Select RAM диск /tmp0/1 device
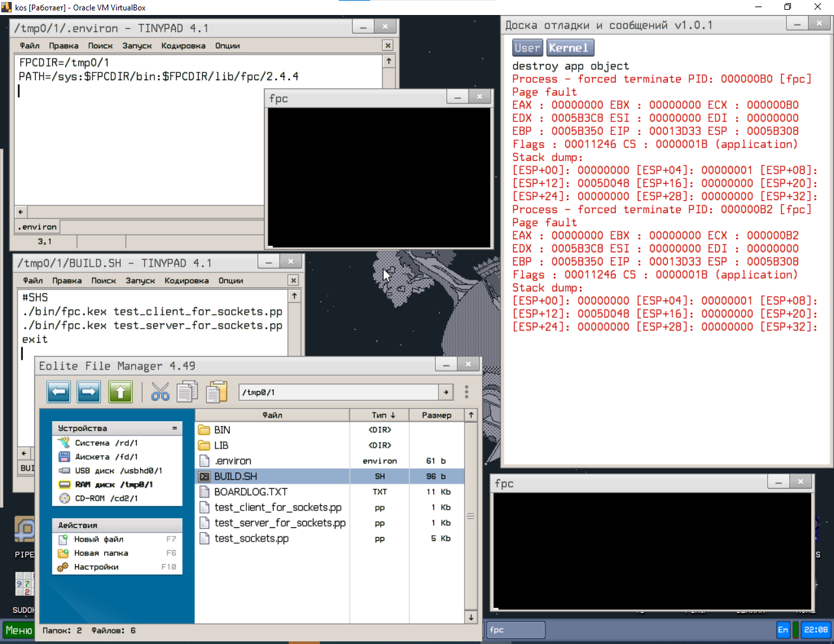 coord(113,484)
